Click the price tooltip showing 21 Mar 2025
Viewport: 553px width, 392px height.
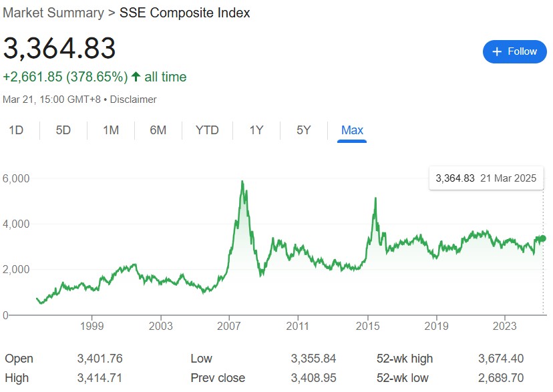[486, 178]
